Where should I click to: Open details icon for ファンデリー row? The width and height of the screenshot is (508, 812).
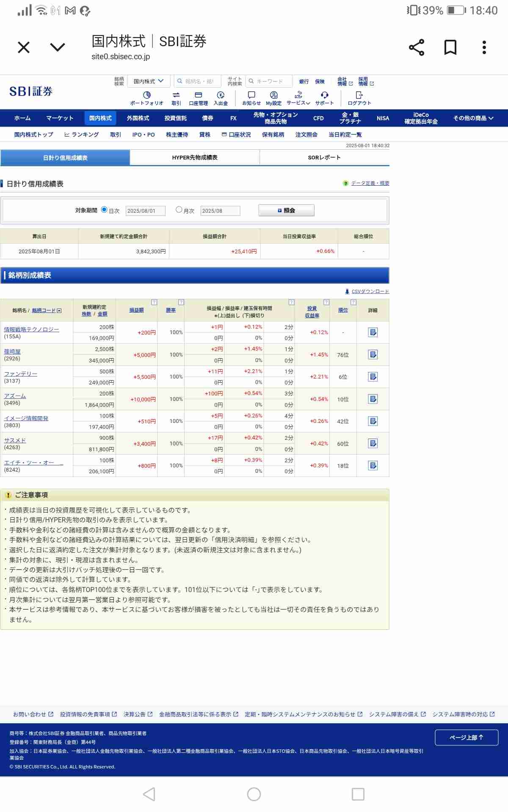(x=373, y=377)
